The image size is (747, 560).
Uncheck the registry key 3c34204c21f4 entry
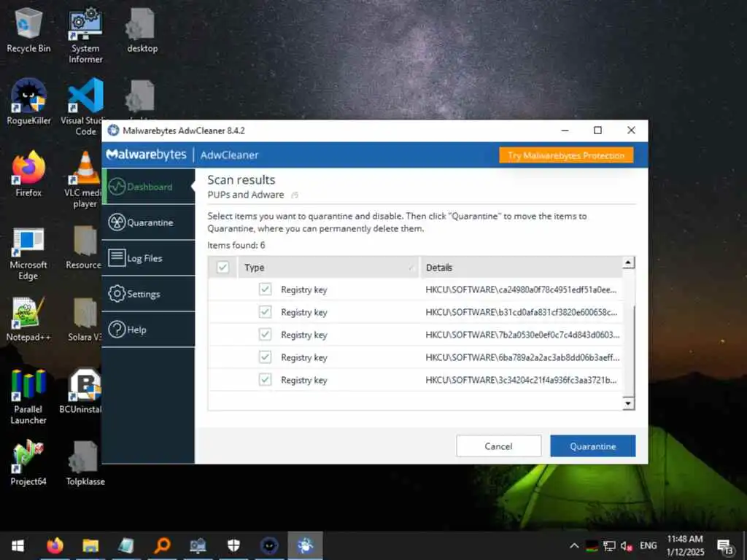265,379
